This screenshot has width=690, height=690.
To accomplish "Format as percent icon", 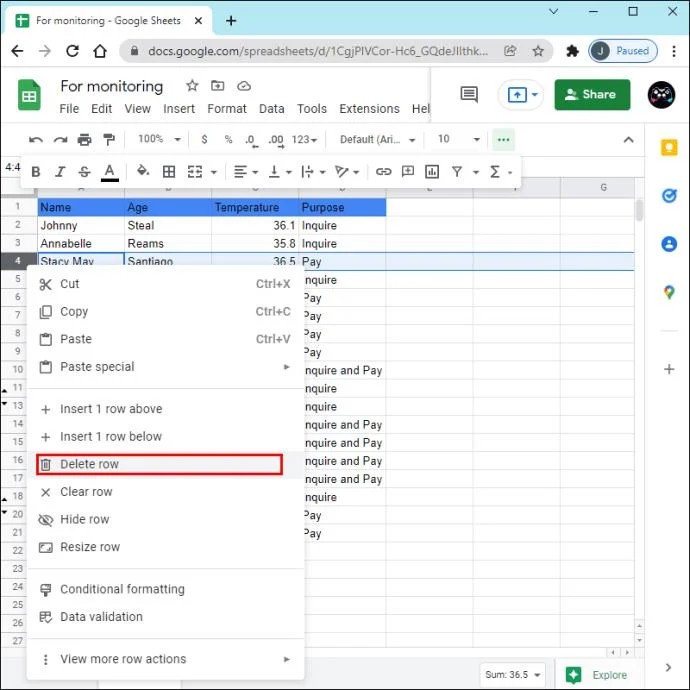I will (x=228, y=139).
